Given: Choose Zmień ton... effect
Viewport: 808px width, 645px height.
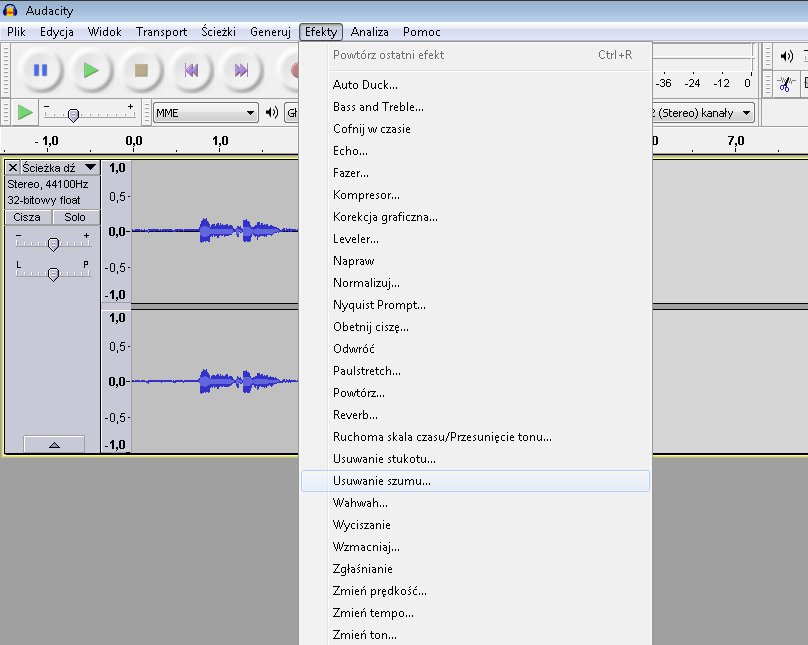Looking at the screenshot, I should pyautogui.click(x=475, y=635).
